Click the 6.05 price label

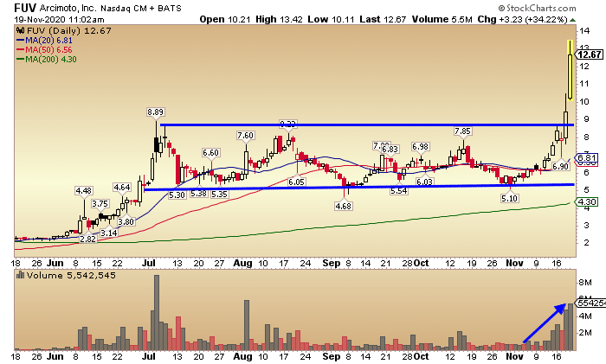tap(296, 182)
